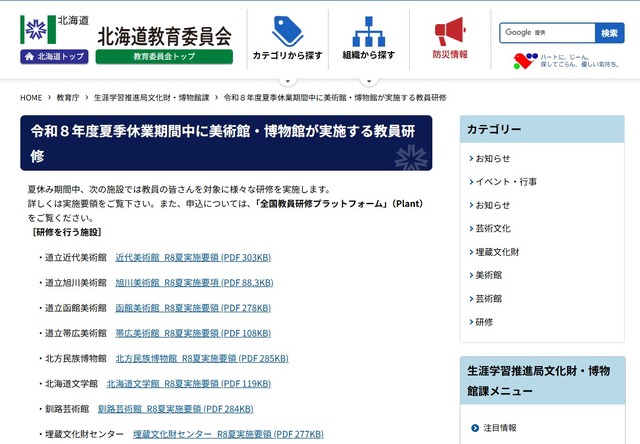The height and width of the screenshot is (444, 640).
Task: Open 釧路芸術館 R8夏実施要領 PDF link
Action: point(176,409)
